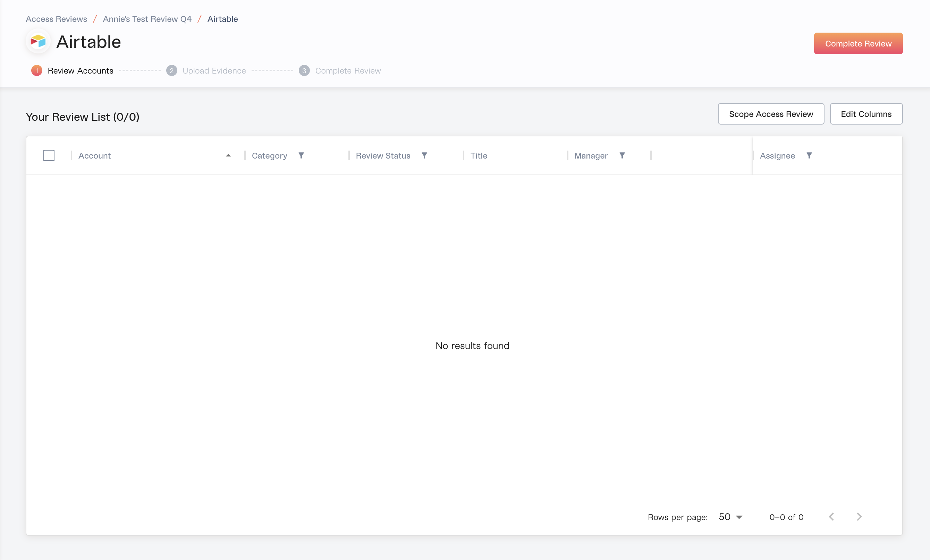Tick the select-all rows checkbox
The width and height of the screenshot is (930, 560).
click(49, 155)
